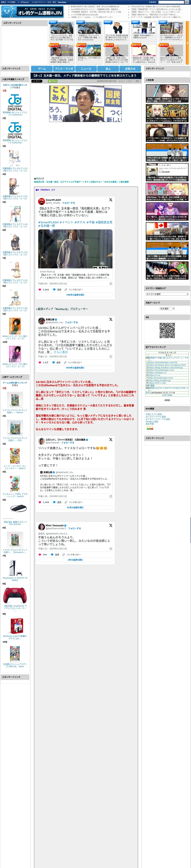Click the QR code image
Image resolution: width=191 pixels, height=868 pixels.
(167, 330)
